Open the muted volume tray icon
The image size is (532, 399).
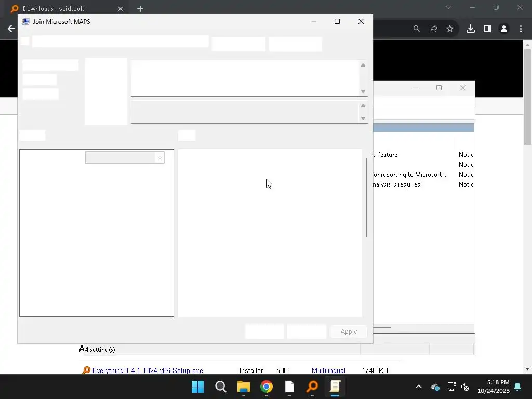tap(465, 387)
